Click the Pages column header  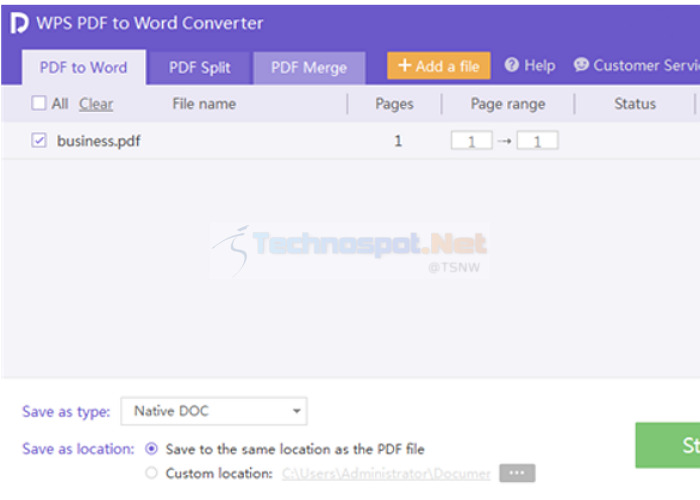[394, 104]
